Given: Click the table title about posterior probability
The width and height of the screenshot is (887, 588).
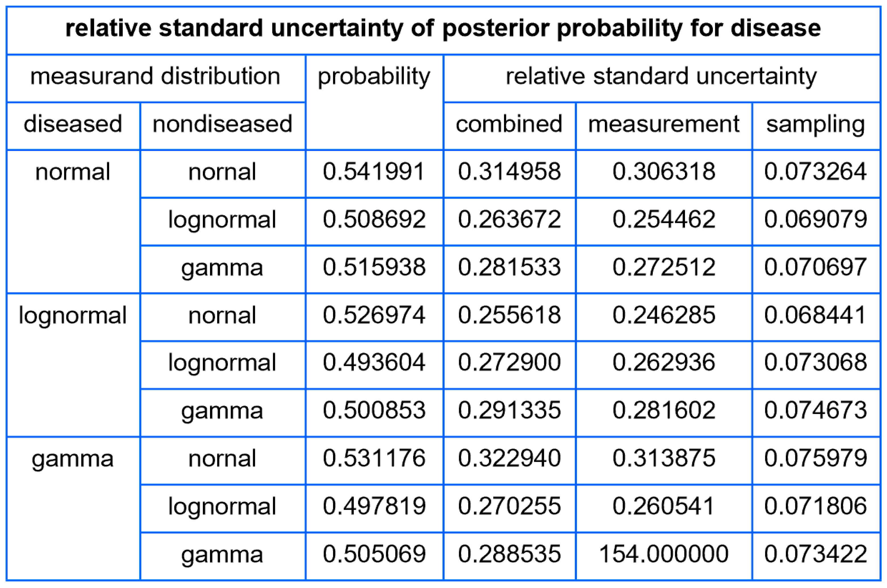Looking at the screenshot, I should (x=443, y=28).
